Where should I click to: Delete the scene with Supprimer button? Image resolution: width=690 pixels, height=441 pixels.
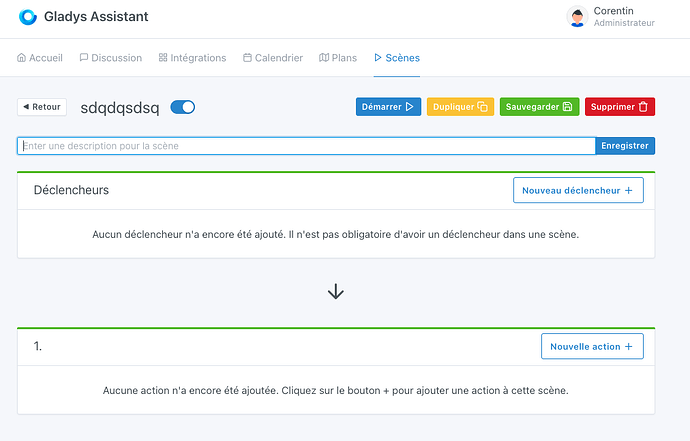[619, 107]
